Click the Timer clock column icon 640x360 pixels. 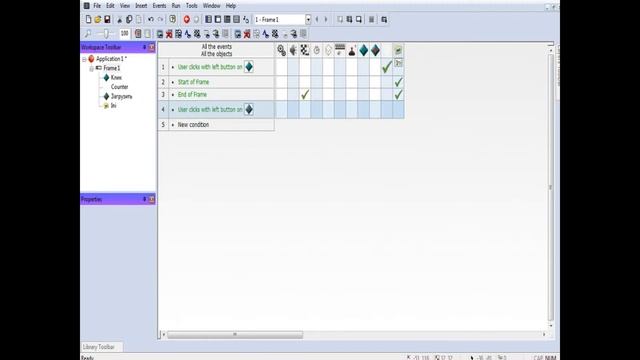[x=316, y=50]
